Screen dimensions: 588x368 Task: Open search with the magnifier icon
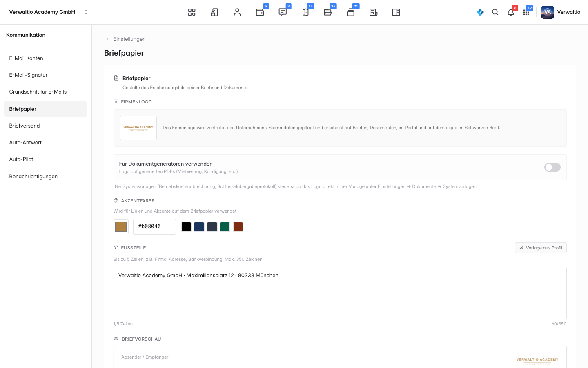[x=495, y=12]
